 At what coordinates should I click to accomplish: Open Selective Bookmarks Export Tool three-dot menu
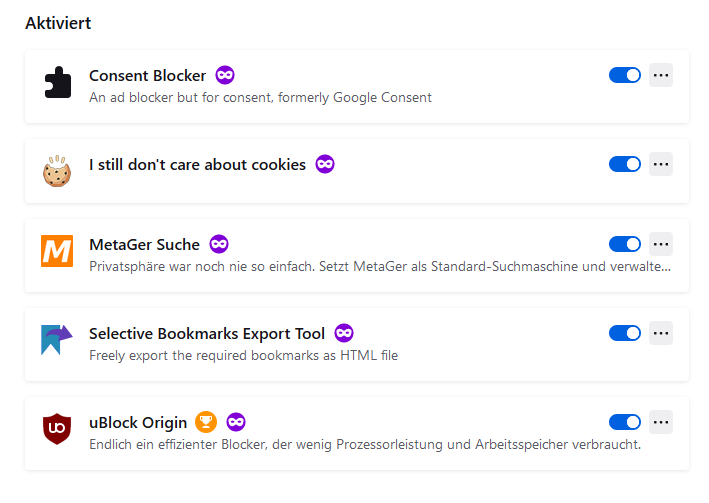pos(661,333)
